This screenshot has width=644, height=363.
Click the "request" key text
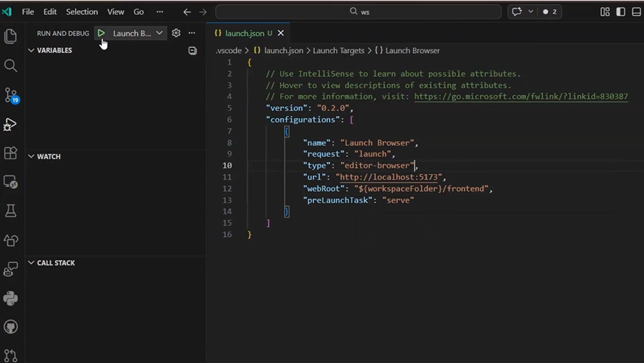(324, 154)
